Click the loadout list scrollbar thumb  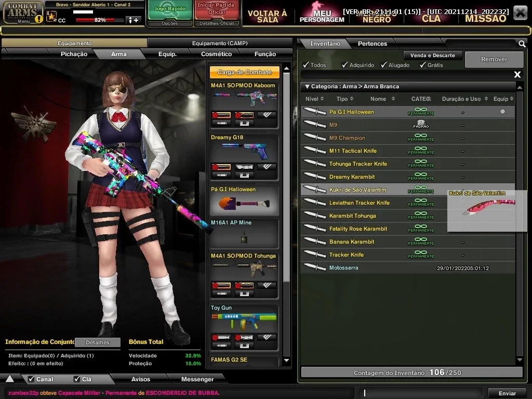[x=286, y=177]
